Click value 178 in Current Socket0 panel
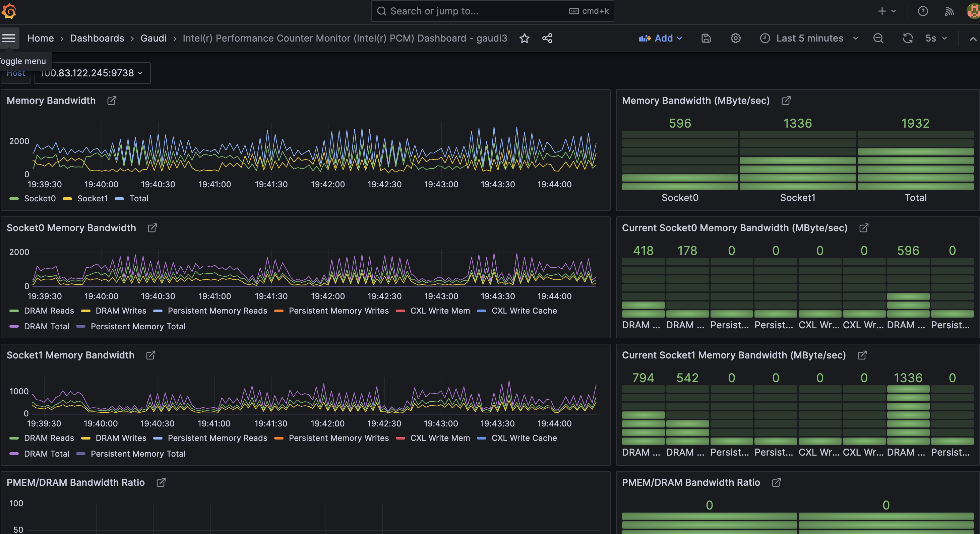This screenshot has height=534, width=980. 687,251
